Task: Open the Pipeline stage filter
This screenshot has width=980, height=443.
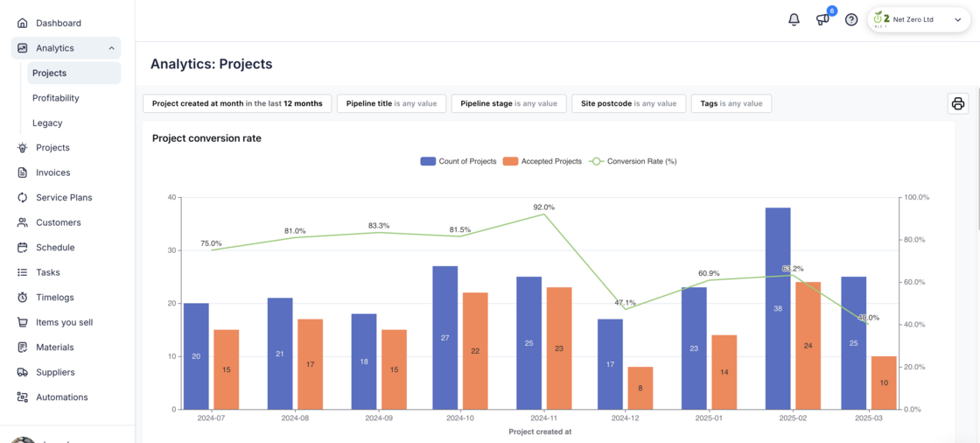Action: point(508,103)
